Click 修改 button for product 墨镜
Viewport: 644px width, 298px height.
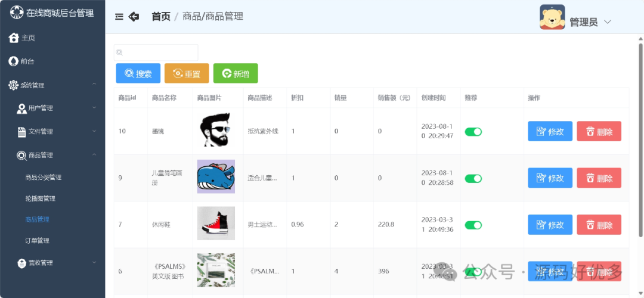[x=550, y=131]
